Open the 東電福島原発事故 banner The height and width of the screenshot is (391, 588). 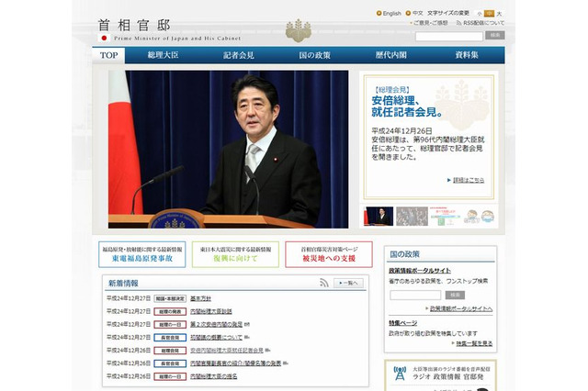pyautogui.click(x=142, y=254)
